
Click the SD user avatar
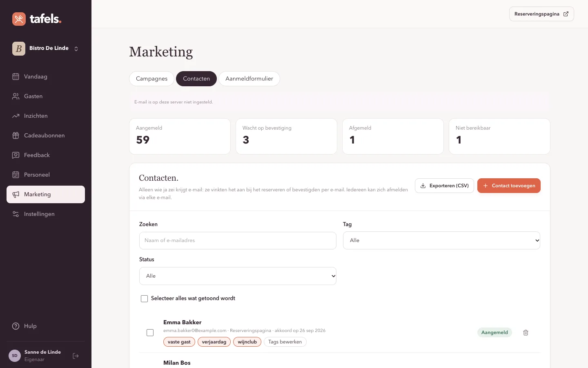[x=15, y=356]
